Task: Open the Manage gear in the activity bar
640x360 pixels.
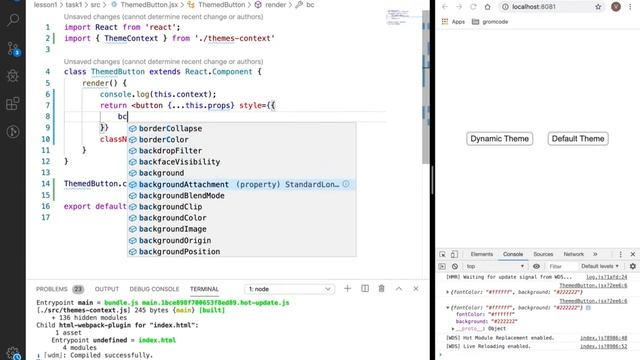Action: pyautogui.click(x=13, y=353)
